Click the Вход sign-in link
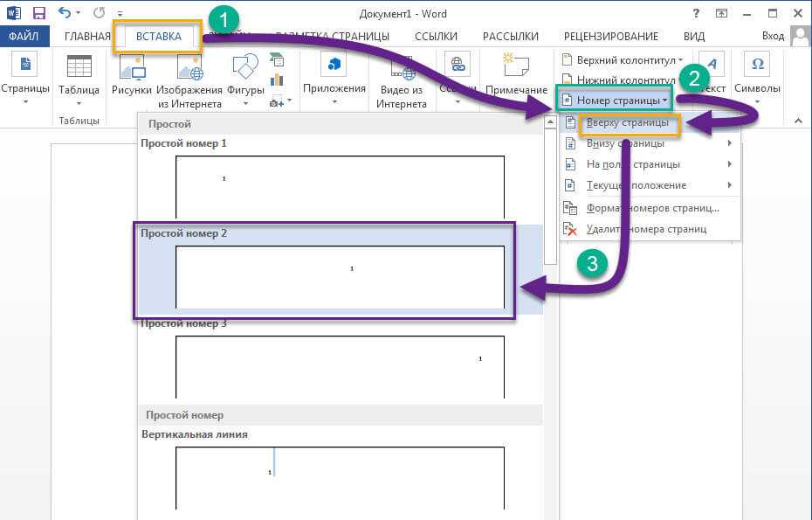 coord(773,36)
